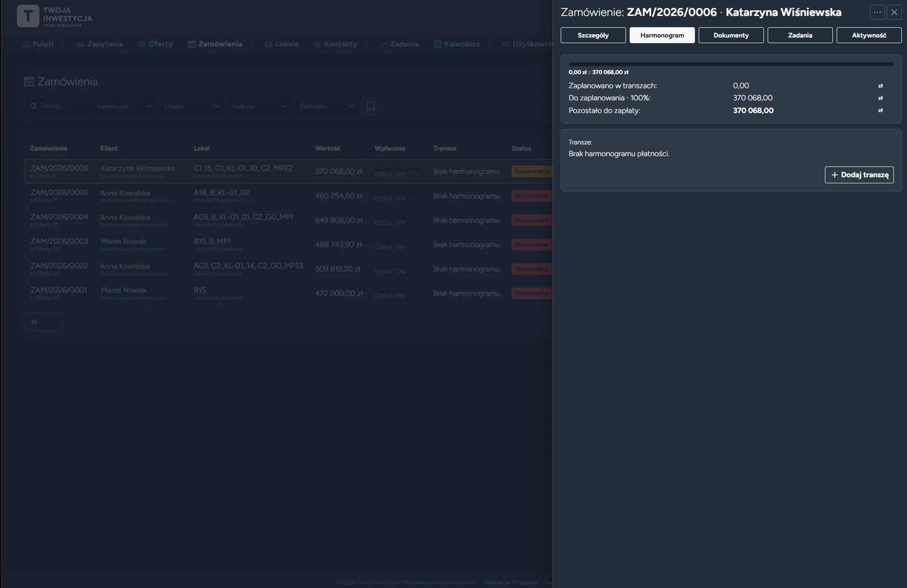The width and height of the screenshot is (907, 588).
Task: Click the Zamówienia page heading icon
Action: click(x=29, y=82)
